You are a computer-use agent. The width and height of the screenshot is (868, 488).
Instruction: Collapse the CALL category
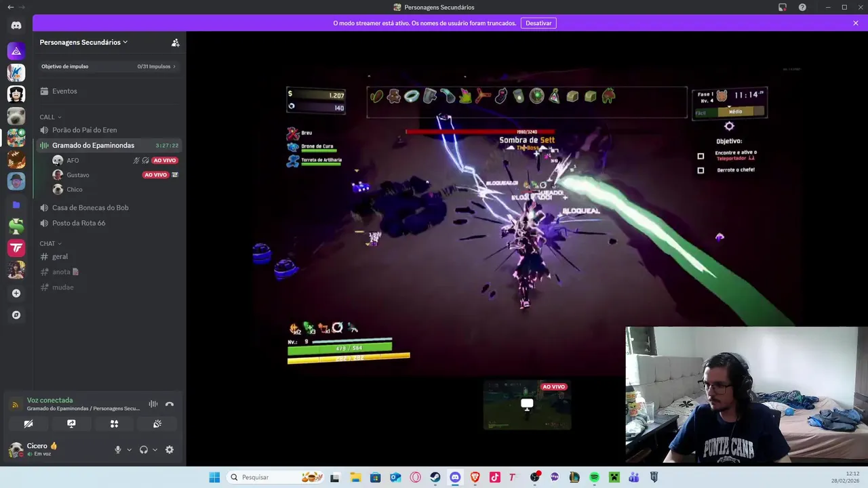[x=50, y=117]
